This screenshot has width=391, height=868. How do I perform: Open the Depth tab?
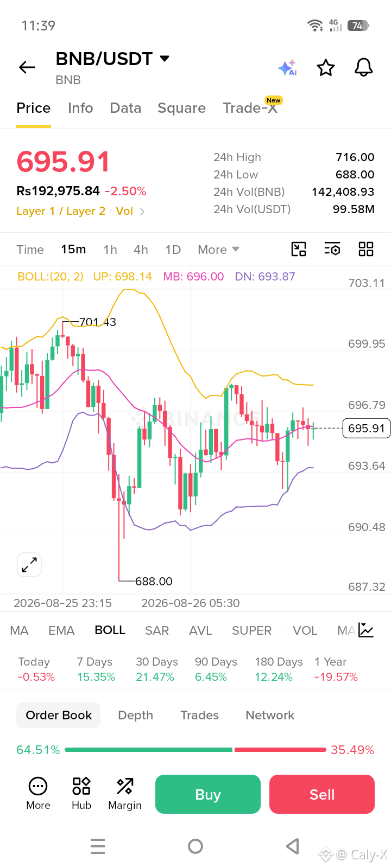(136, 715)
